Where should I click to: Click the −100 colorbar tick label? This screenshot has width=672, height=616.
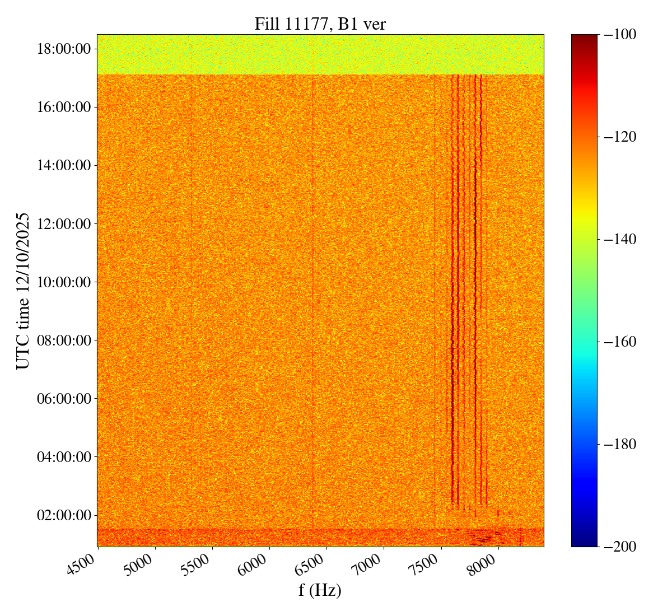pyautogui.click(x=618, y=35)
